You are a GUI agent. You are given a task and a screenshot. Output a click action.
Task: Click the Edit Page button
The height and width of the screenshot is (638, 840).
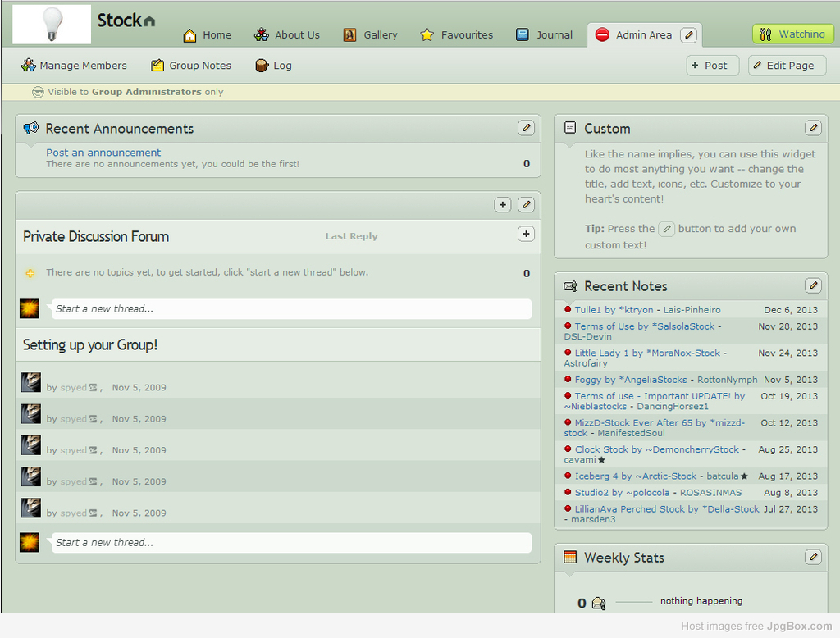(x=787, y=66)
